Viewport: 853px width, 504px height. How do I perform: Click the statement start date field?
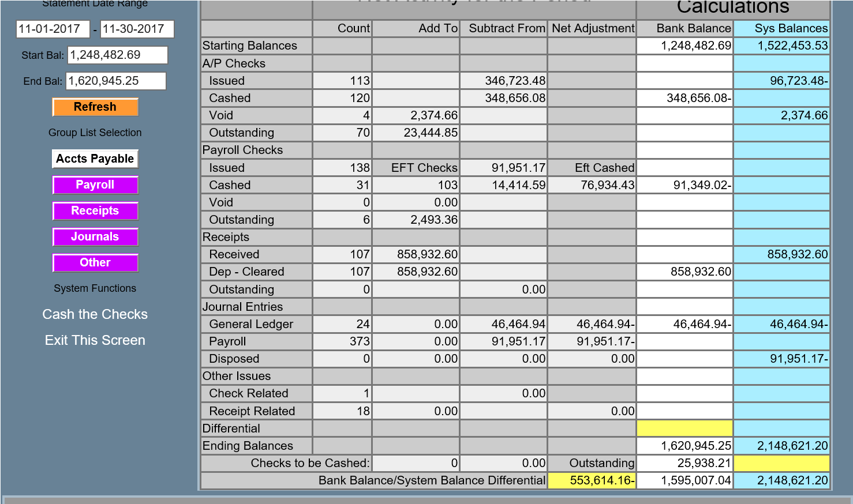[53, 29]
